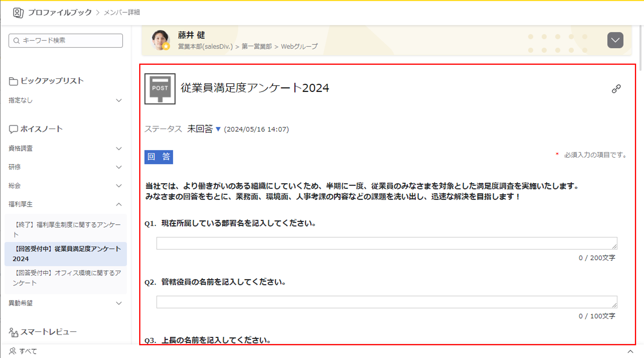Open the 未回答 status dropdown triangle
This screenshot has width=644, height=358.
218,129
